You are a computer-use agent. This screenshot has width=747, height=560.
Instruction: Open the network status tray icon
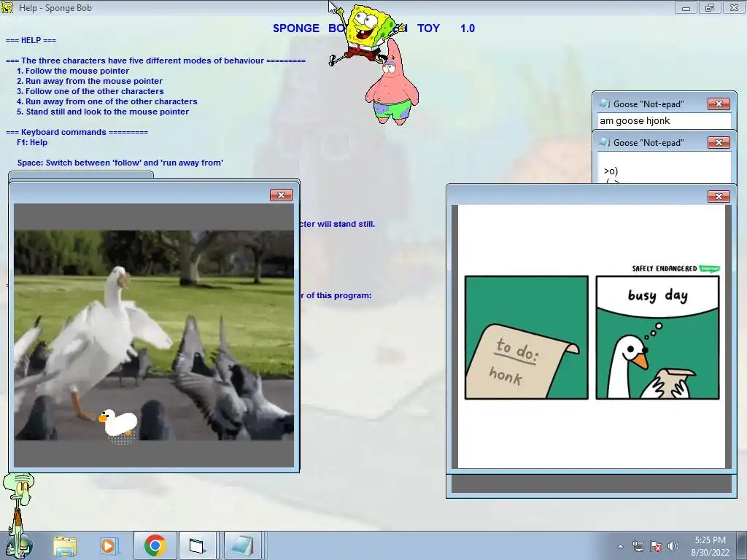[638, 546]
